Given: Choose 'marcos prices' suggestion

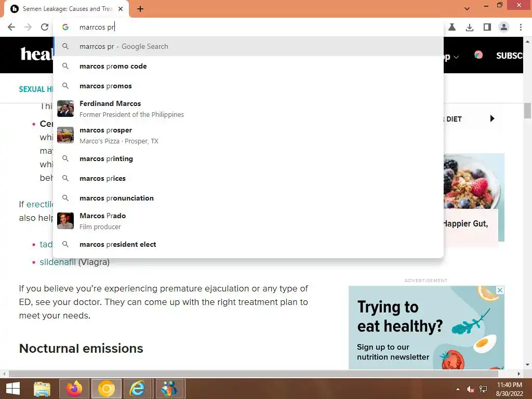Looking at the screenshot, I should 248,178.
